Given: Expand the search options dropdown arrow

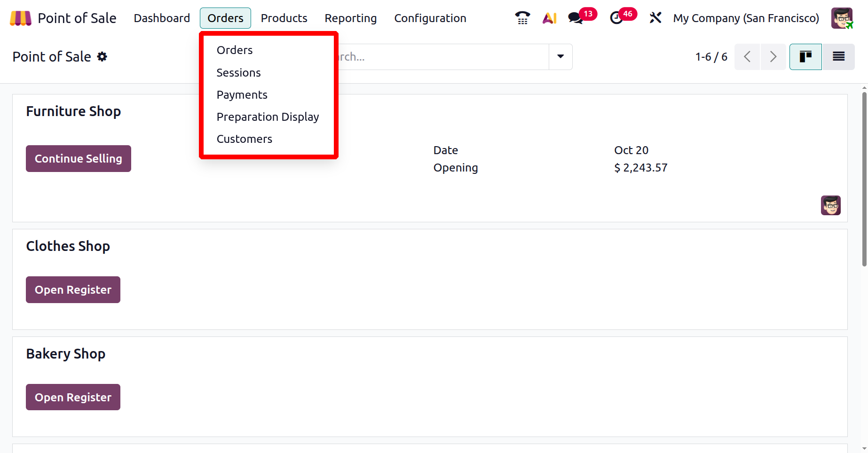Looking at the screenshot, I should [x=560, y=57].
